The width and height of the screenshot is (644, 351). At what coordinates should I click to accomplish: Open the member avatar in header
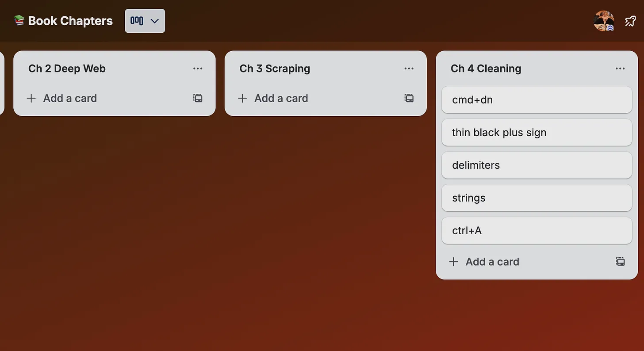[604, 21]
